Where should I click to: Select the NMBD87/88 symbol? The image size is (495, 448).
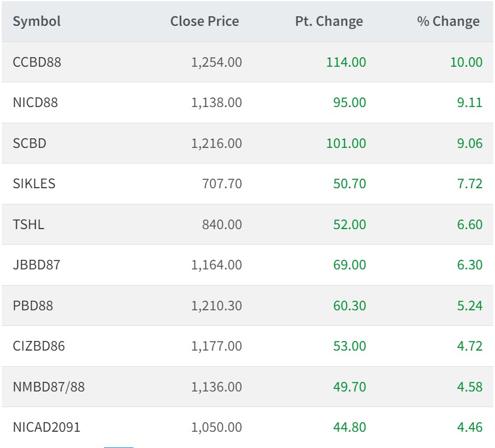[x=49, y=387]
